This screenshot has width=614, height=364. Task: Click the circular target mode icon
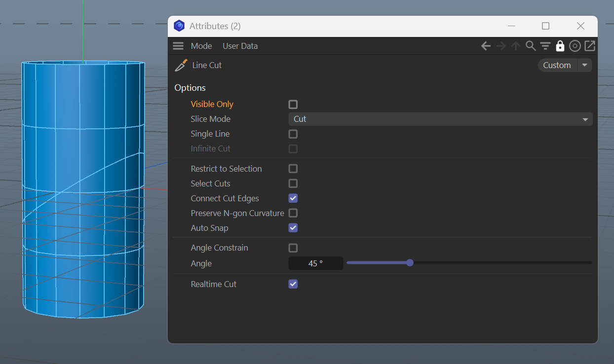click(575, 46)
